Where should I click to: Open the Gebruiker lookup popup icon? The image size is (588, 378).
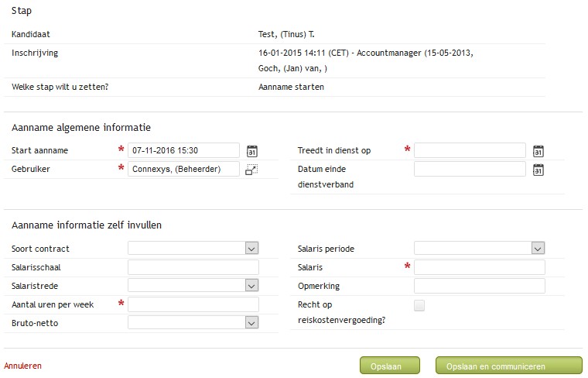coord(251,170)
